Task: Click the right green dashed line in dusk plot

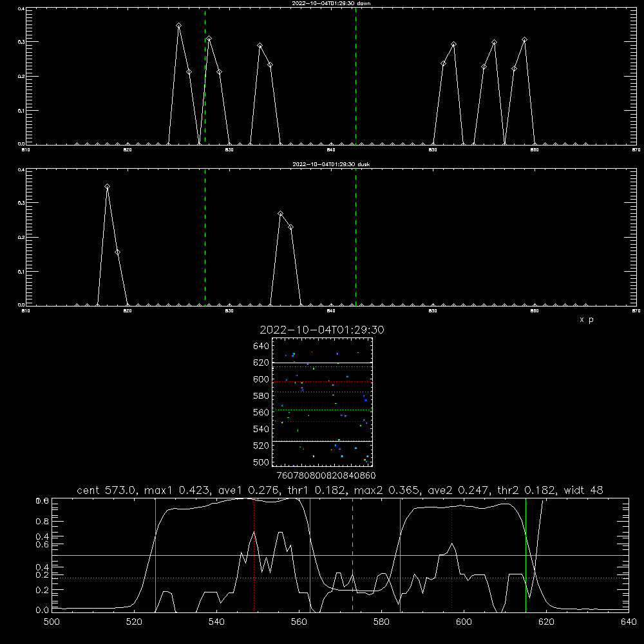Action: (355, 237)
